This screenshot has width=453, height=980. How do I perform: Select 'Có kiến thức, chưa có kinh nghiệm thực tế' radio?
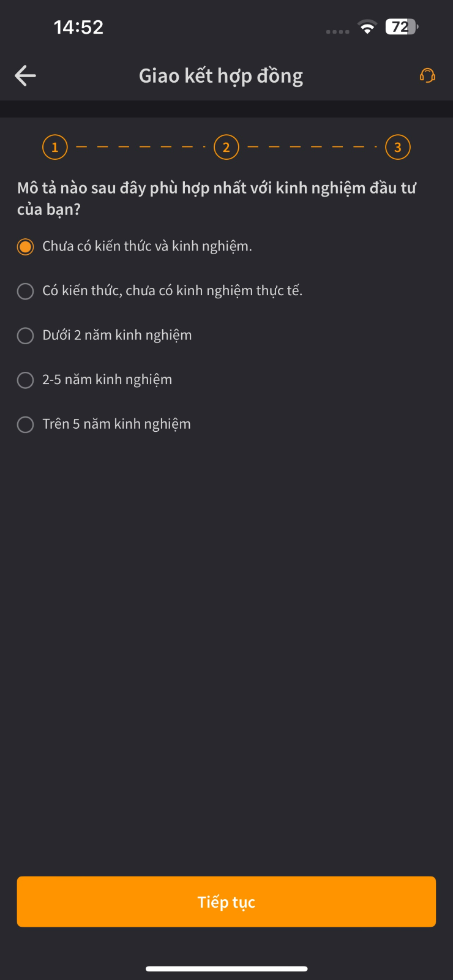click(25, 291)
